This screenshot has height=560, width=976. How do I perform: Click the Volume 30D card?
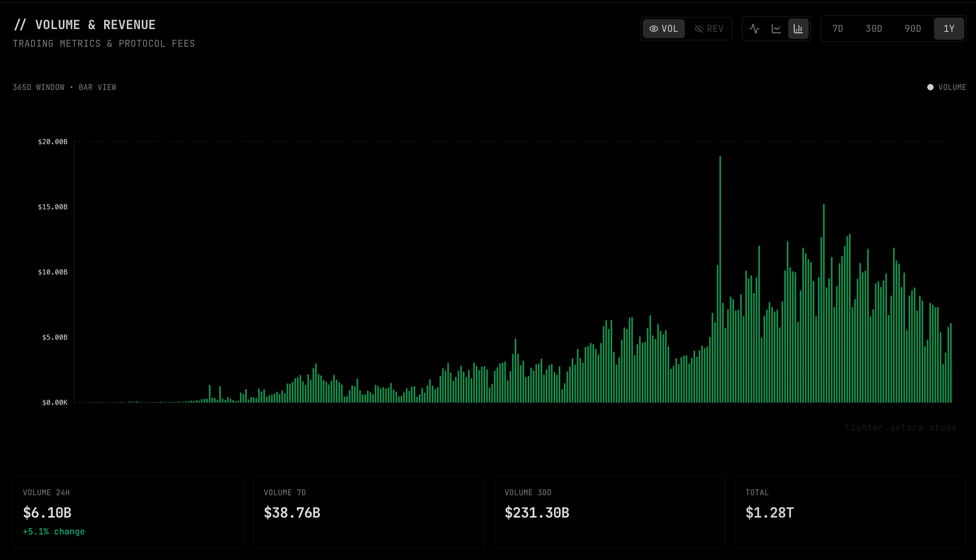coord(609,512)
